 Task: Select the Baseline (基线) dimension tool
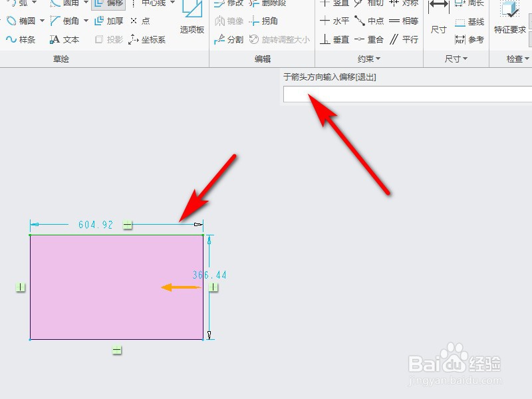(469, 22)
